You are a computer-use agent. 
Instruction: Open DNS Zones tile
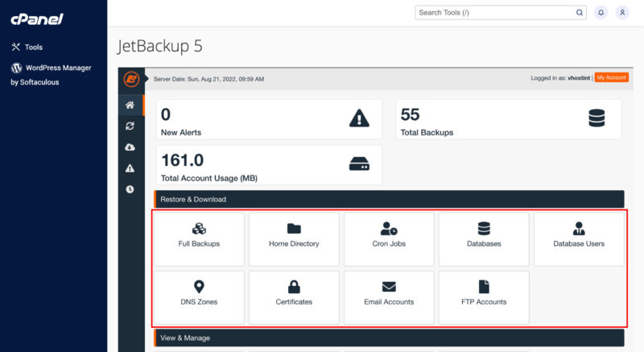[x=199, y=297]
